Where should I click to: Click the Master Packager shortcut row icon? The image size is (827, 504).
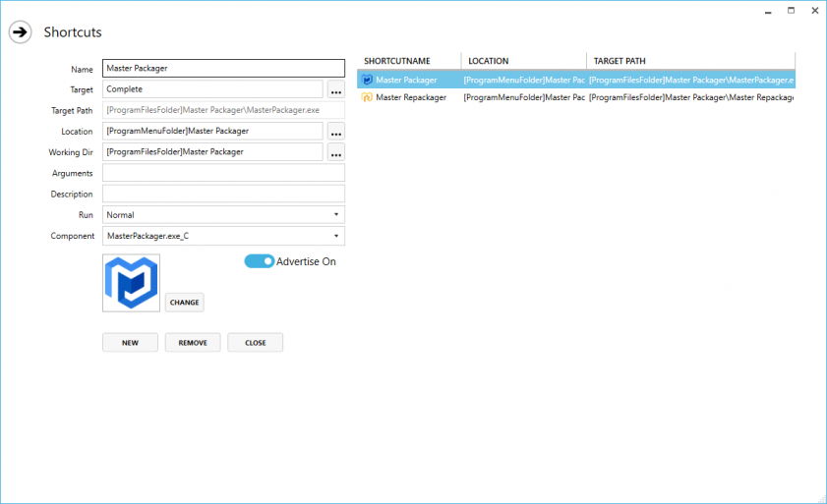[367, 81]
